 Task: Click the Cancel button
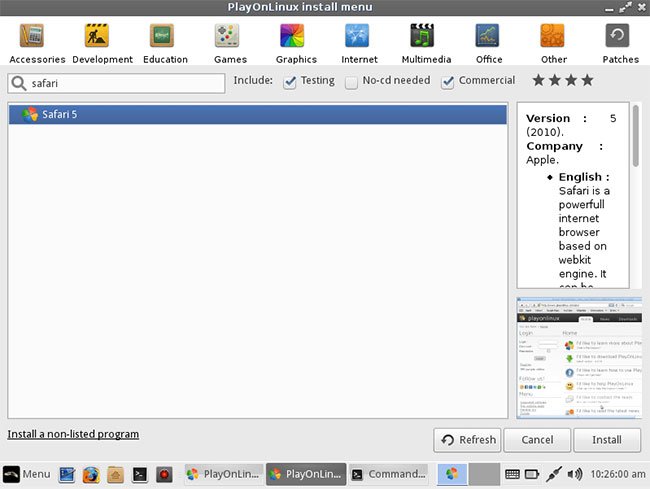(x=537, y=440)
